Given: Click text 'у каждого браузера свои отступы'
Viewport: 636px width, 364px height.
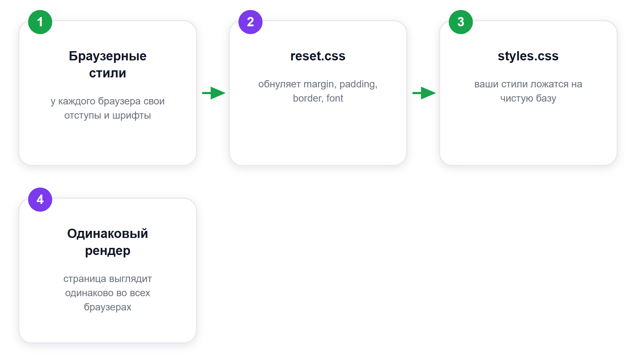Looking at the screenshot, I should click(x=108, y=108).
